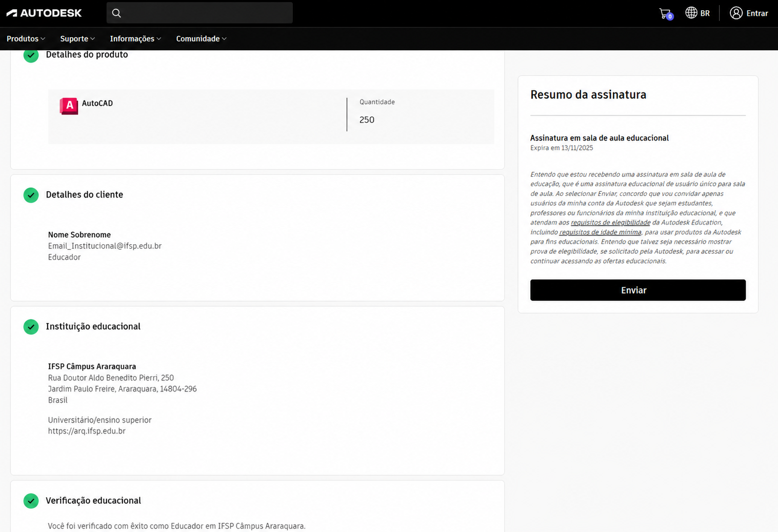Click the Detalhes do cliente checkmark icon

pos(31,195)
